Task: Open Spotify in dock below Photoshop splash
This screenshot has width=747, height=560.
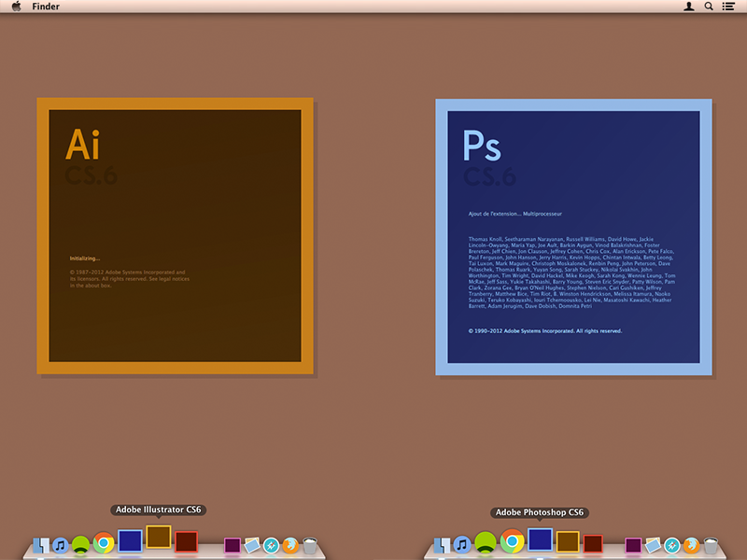Action: 486,542
